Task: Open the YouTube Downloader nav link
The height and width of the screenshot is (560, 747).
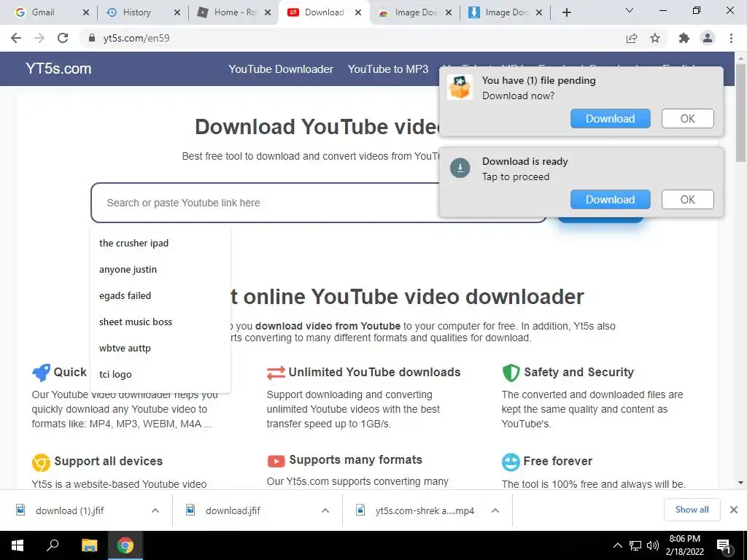Action: coord(281,69)
